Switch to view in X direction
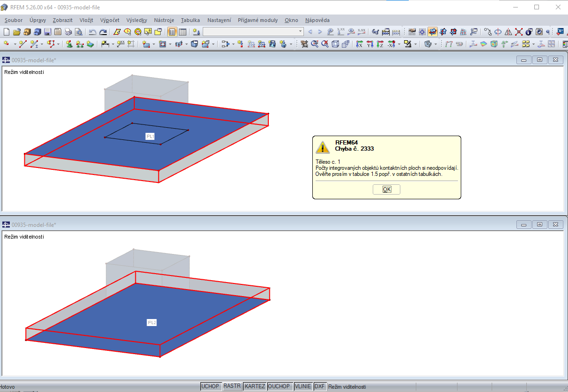The image size is (568, 392). pos(359,44)
